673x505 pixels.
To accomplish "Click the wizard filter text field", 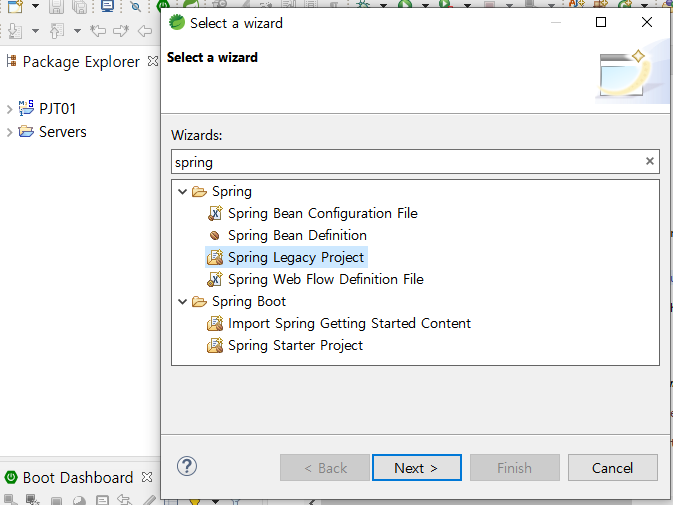I will point(415,162).
